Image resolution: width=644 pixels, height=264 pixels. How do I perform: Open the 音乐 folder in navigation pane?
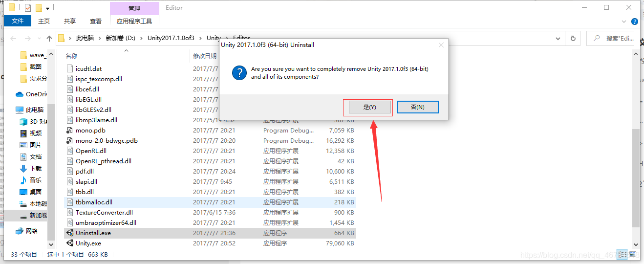point(30,180)
